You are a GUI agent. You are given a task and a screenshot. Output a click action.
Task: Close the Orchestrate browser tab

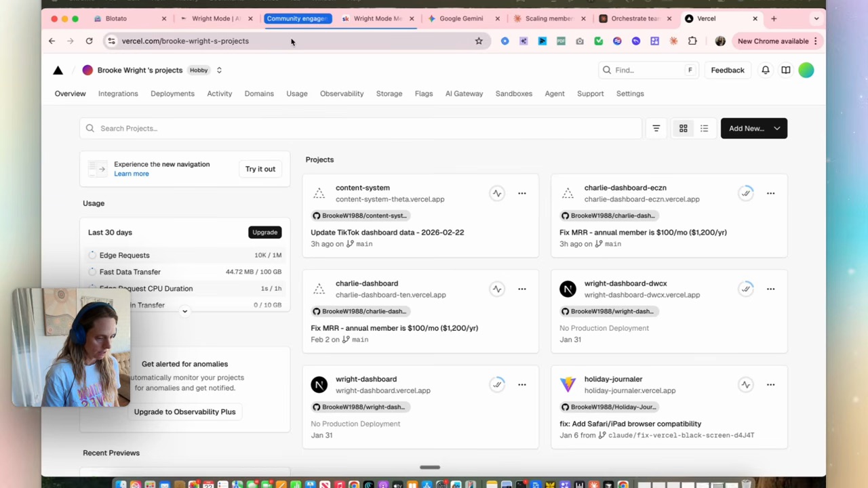tap(669, 18)
